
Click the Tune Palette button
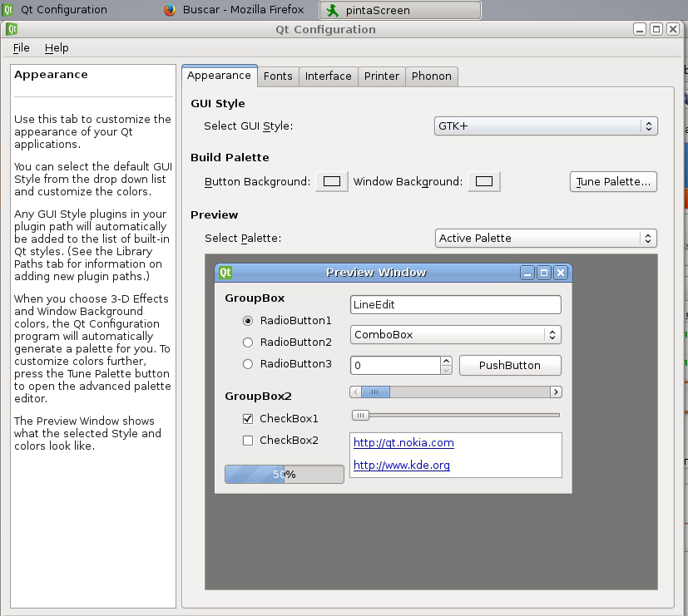(613, 181)
